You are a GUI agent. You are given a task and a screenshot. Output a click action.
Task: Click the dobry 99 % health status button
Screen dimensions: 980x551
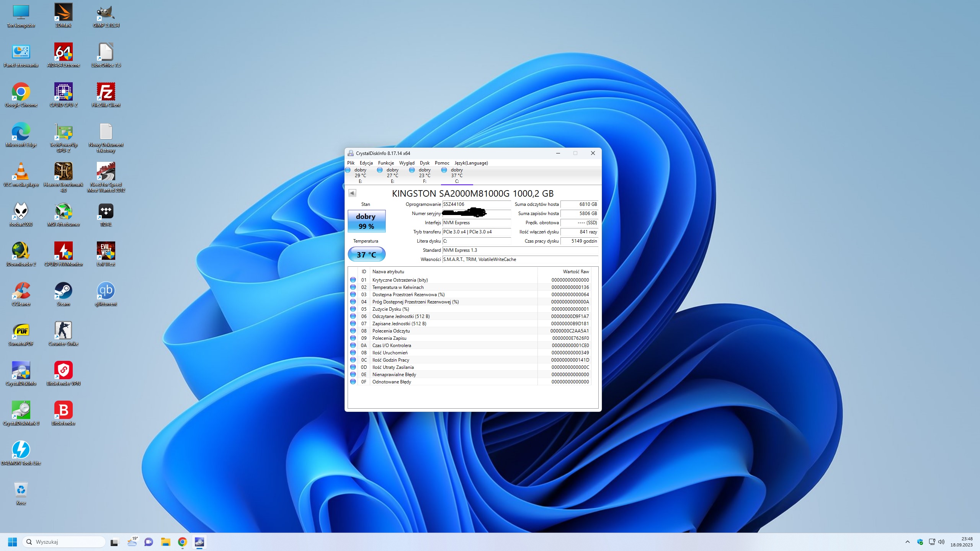coord(366,221)
